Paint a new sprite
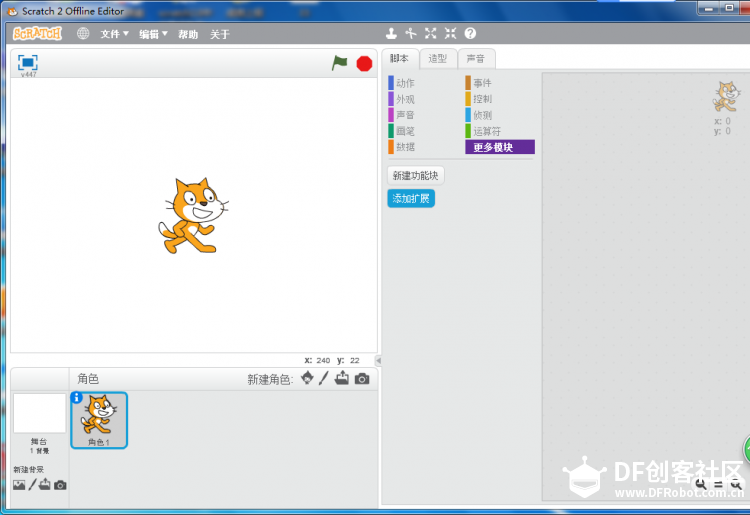 pyautogui.click(x=324, y=378)
